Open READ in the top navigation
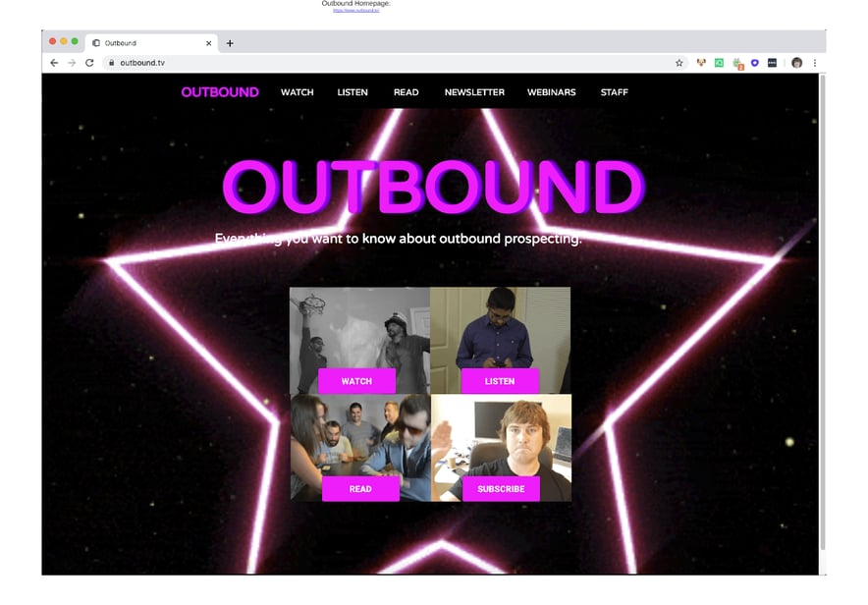Viewport: 868px width, 605px height. point(407,92)
